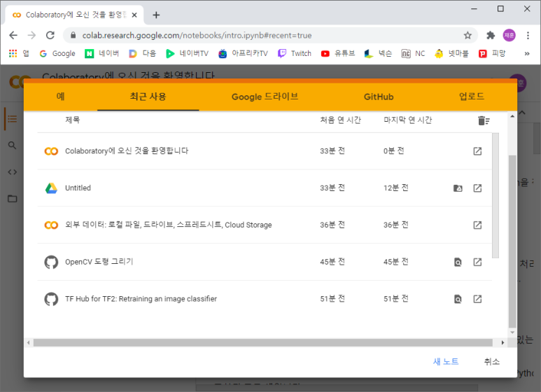Show more bookmarks chevron

(527, 53)
